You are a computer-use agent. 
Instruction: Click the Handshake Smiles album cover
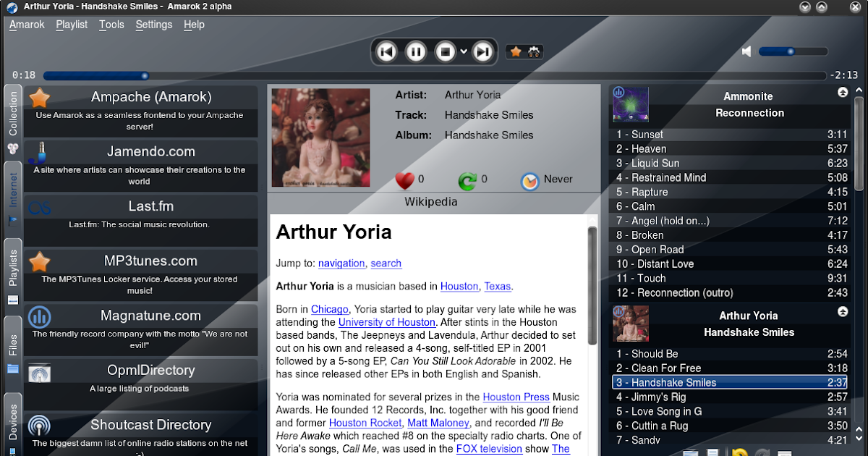click(x=320, y=138)
